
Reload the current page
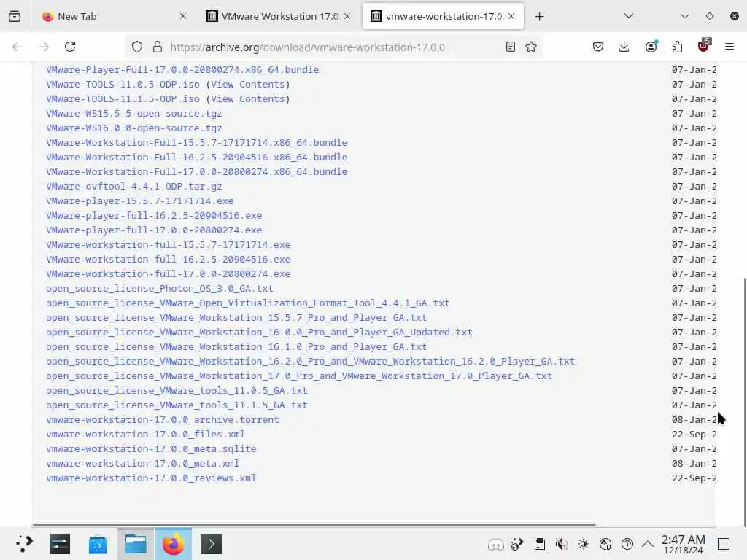(x=70, y=47)
